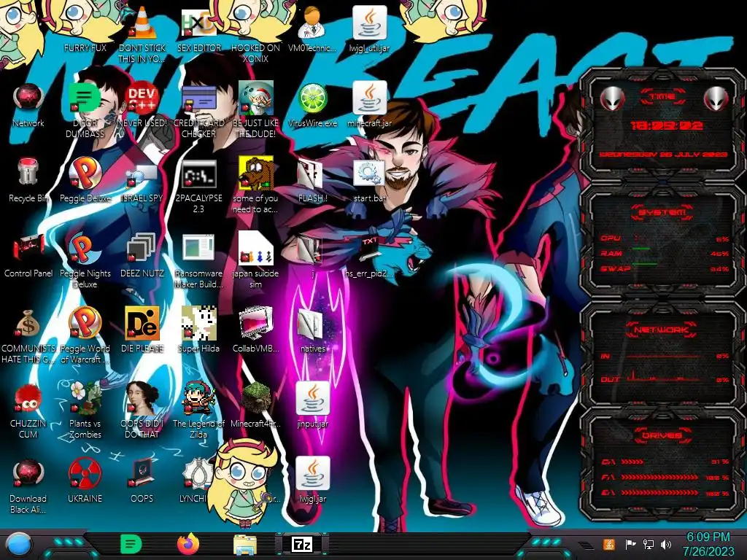
Task: Click the SYSTEM header of the gadget
Action: click(662, 212)
